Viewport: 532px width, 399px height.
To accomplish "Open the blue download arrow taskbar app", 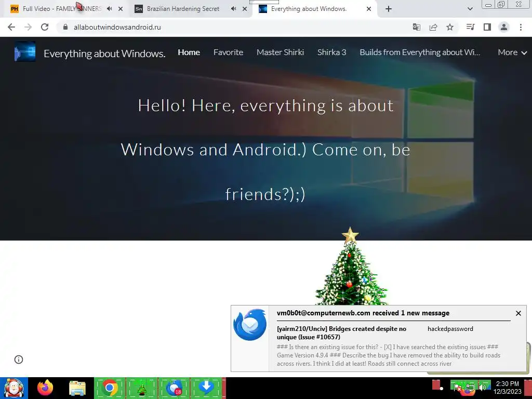I will [206, 388].
